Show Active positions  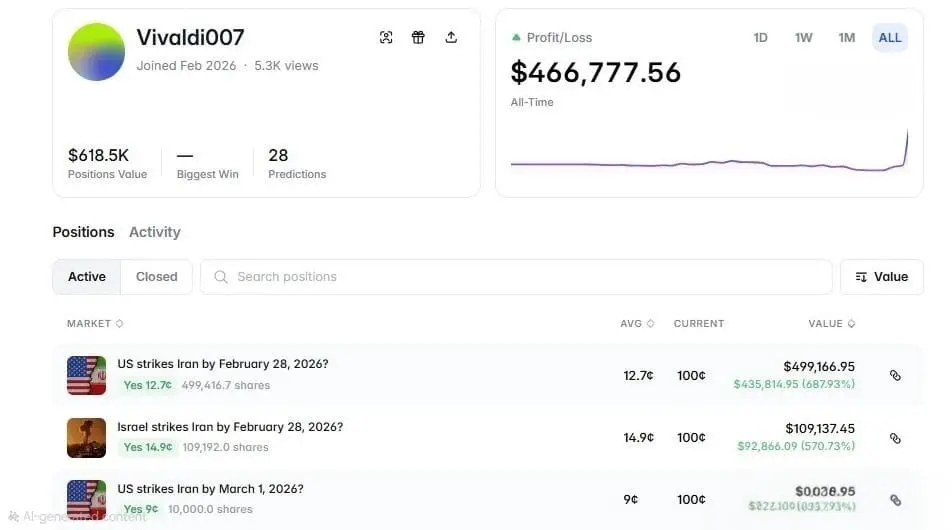click(87, 277)
